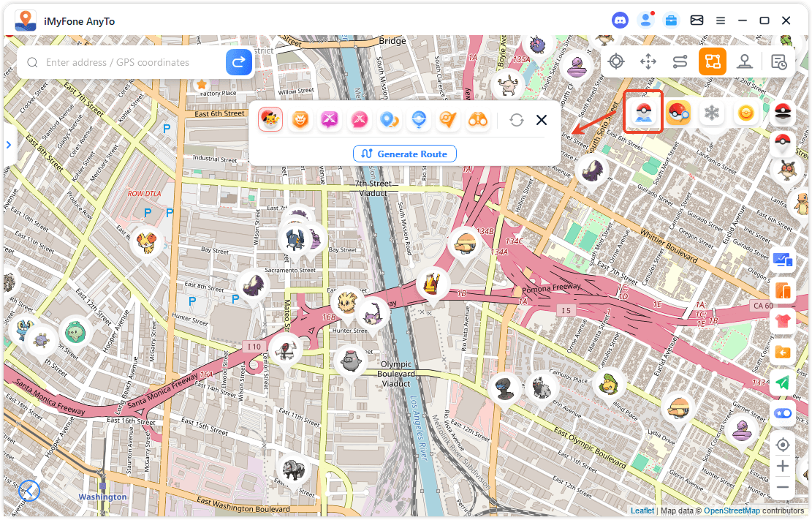Screen dimensions: 812x520
Task: Toggle the pink crossed-swords raid filter
Action: 360,120
